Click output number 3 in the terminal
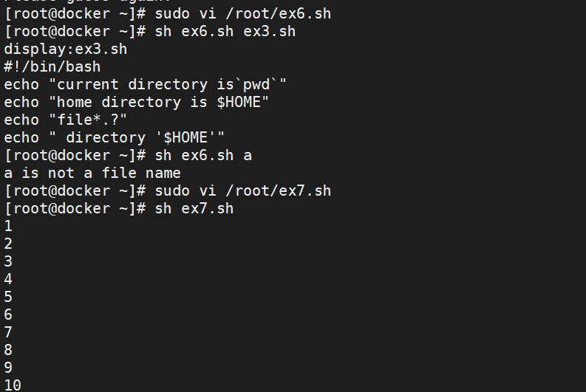This screenshot has width=586, height=392. [x=8, y=261]
